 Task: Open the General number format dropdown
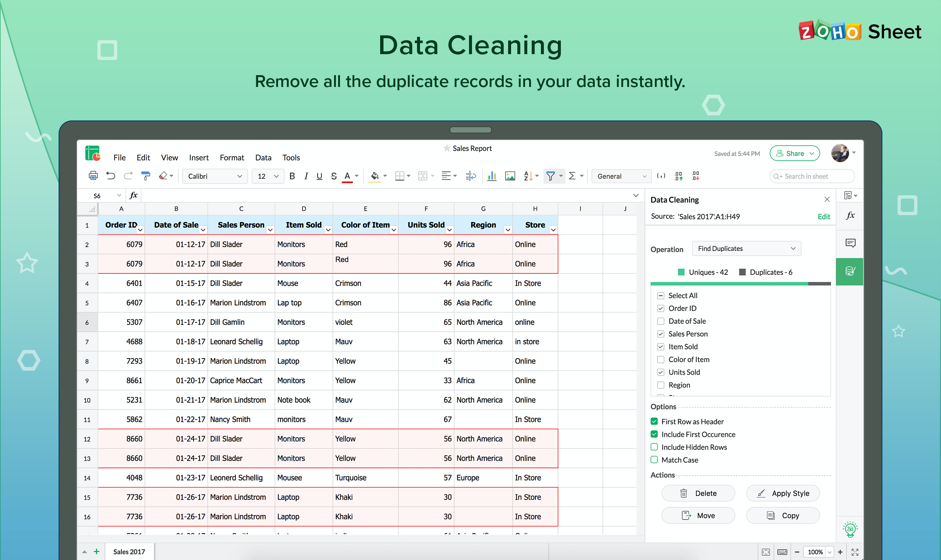[621, 176]
